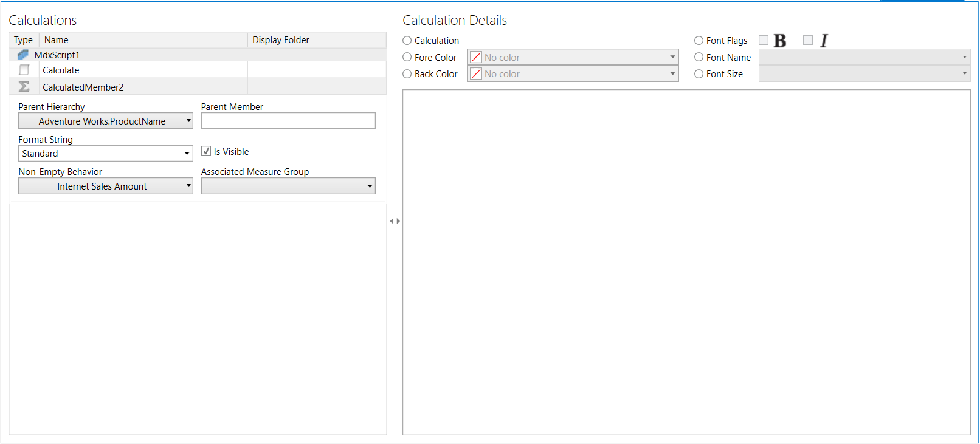Open the Parent Hierarchy dropdown
Screen dimensions: 980x444
(x=106, y=121)
